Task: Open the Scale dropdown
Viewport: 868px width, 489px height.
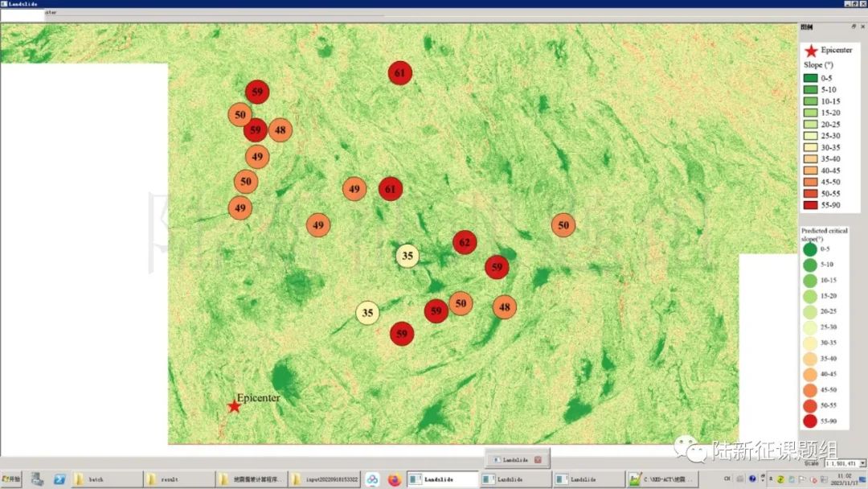Action: click(862, 463)
